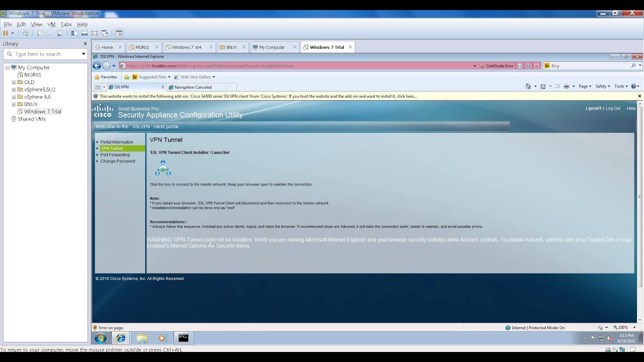644x362 pixels.
Task: Click the add to favorites bar star icon
Action: (127, 77)
